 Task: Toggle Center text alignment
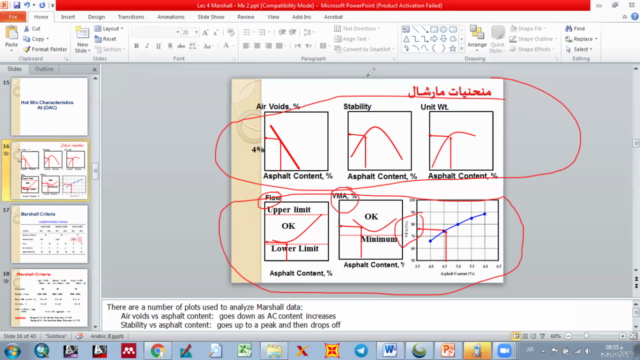[257, 46]
